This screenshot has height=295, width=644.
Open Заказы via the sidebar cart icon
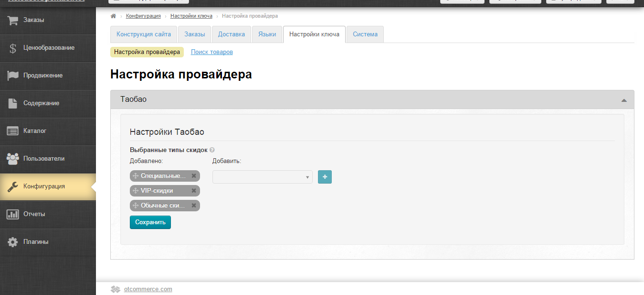13,20
